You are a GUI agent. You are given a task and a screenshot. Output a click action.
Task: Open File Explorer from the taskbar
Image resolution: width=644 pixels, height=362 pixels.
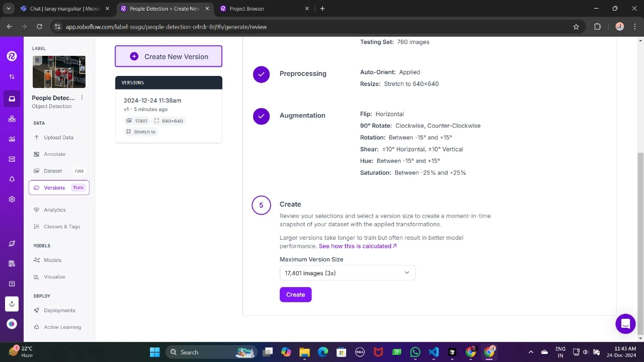pyautogui.click(x=304, y=352)
